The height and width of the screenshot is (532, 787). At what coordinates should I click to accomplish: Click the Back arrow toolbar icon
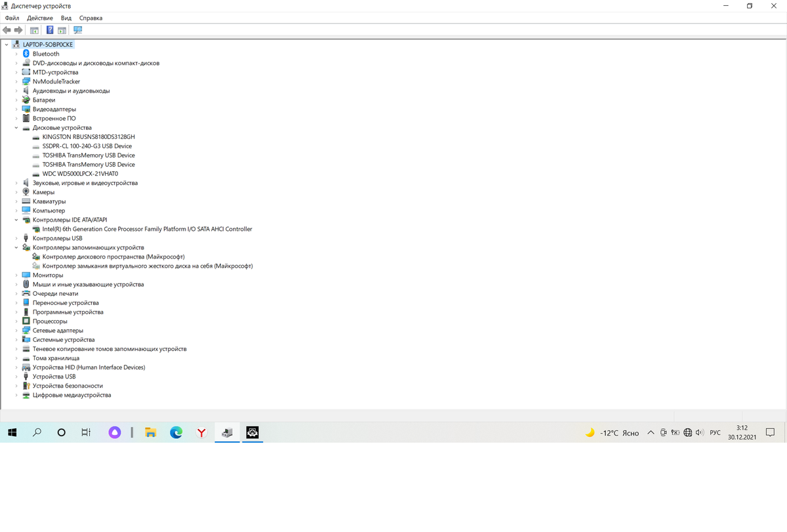pos(7,30)
